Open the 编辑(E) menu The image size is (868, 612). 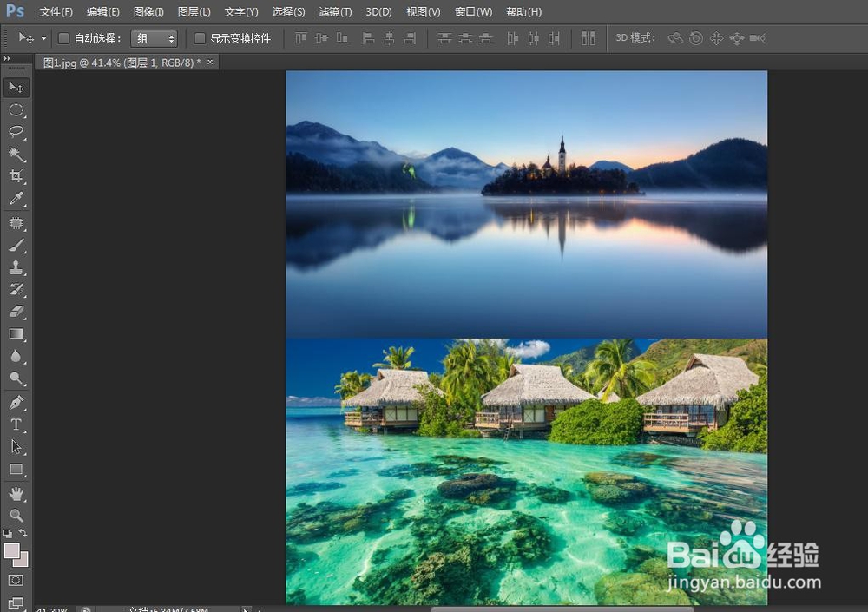[103, 11]
